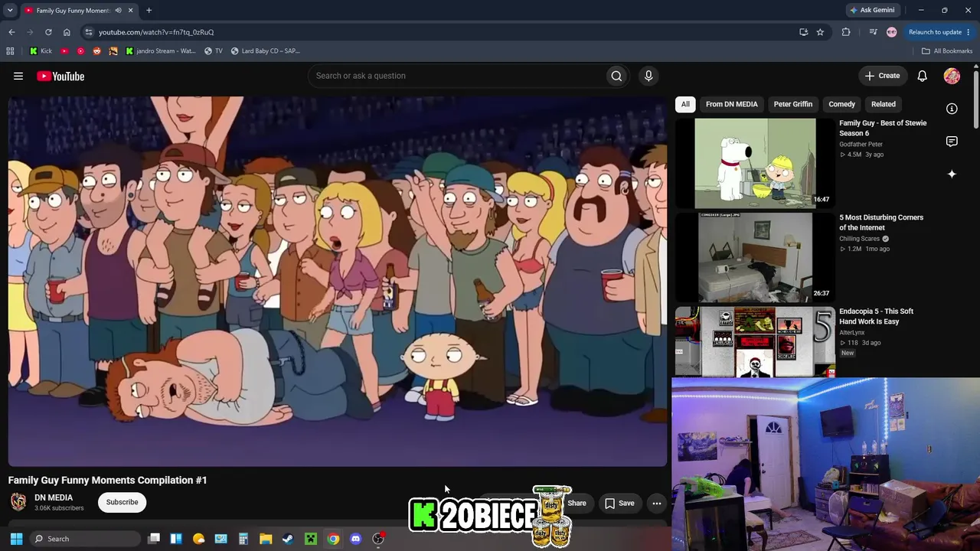This screenshot has height=551, width=980.
Task: Subscribe to DN MEDIA
Action: pos(122,502)
